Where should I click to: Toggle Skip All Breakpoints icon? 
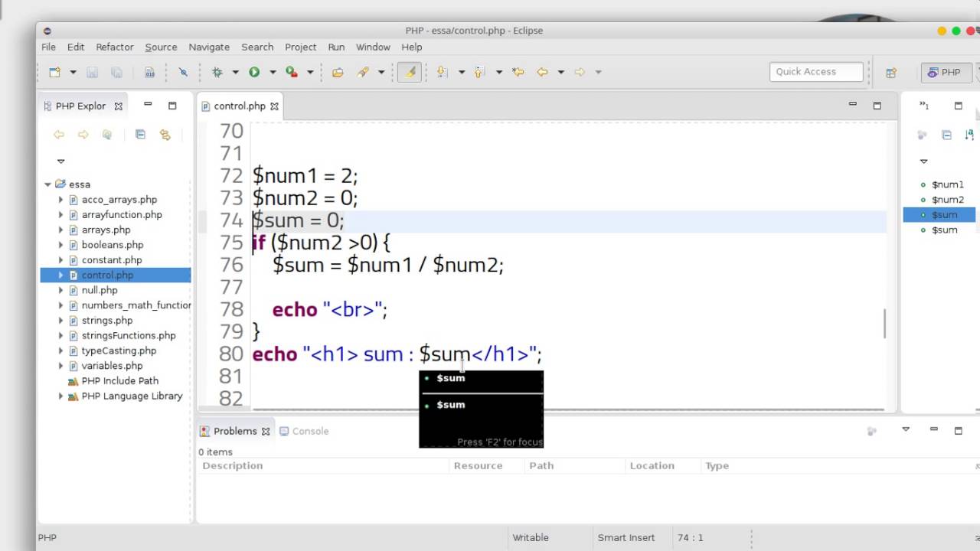click(184, 71)
